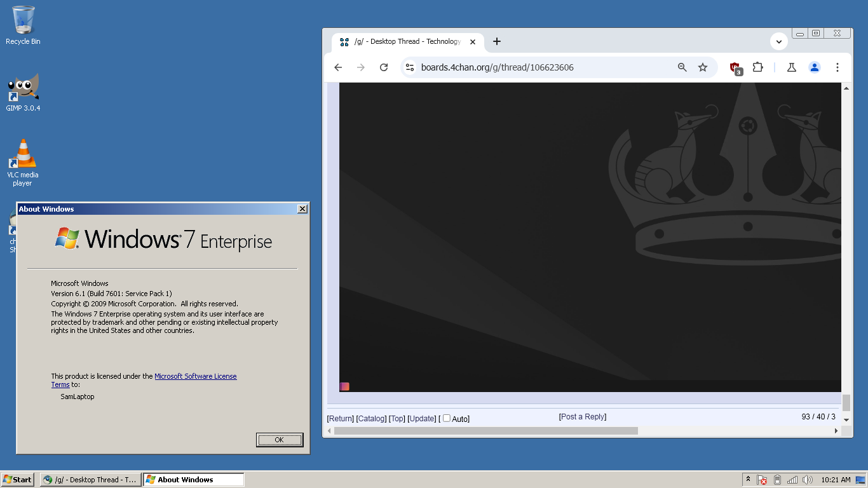Open the uBlock Origin extension icon

(x=735, y=67)
